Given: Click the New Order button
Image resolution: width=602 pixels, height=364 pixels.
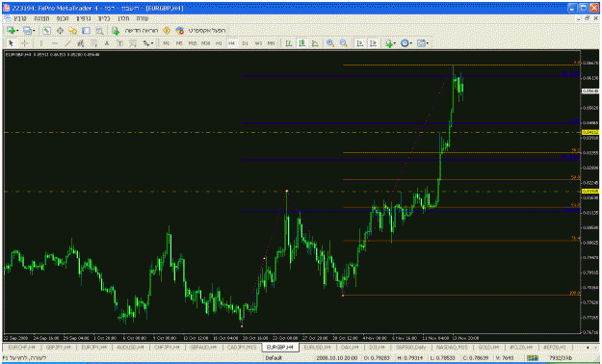Looking at the screenshot, I should click(135, 31).
